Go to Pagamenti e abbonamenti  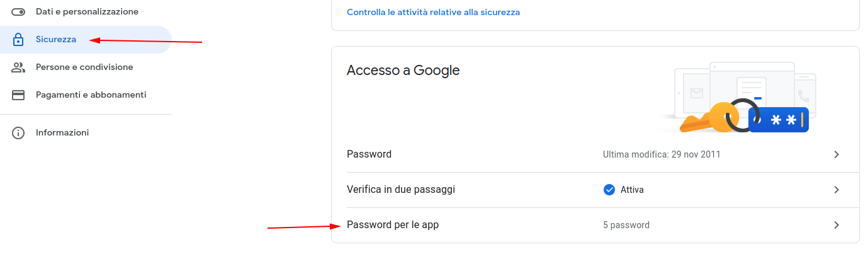coord(91,95)
